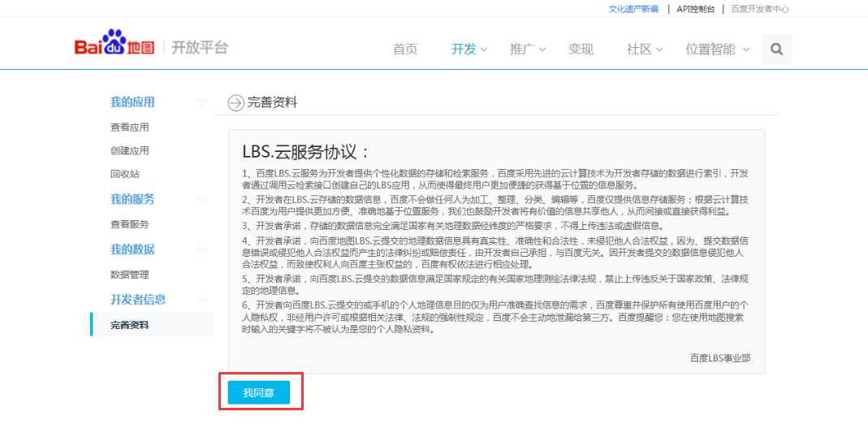Viewport: 868px width, 446px height.
Task: Expand the 社区 menu chevron
Action: click(x=659, y=50)
